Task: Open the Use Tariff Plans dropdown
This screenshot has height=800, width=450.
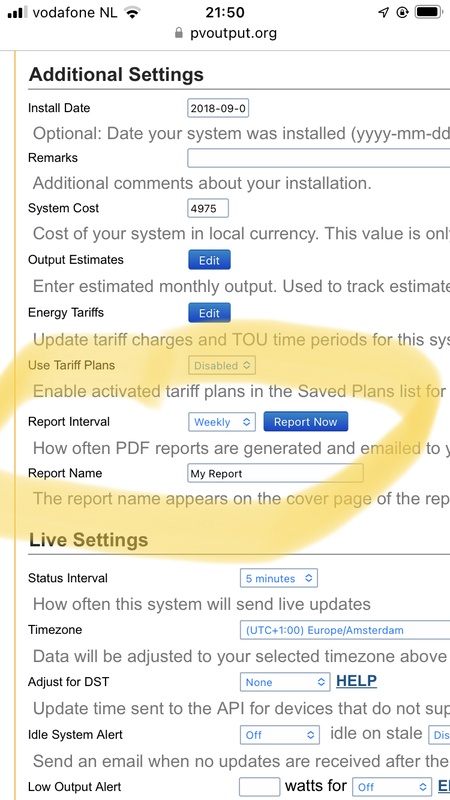Action: pyautogui.click(x=222, y=366)
